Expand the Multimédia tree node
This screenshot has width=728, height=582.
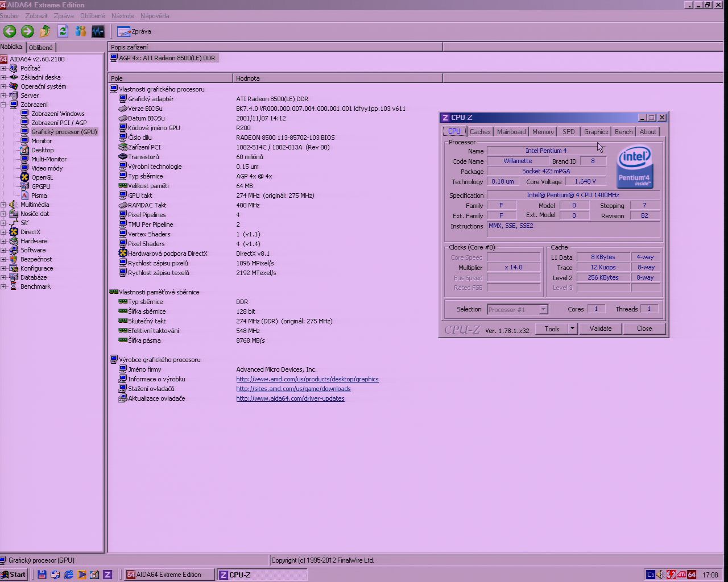[x=3, y=205]
